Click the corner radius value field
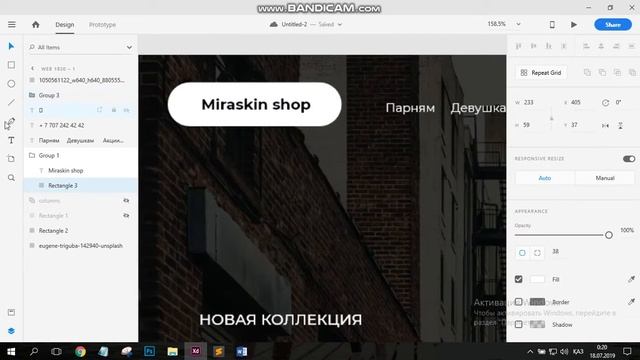The width and height of the screenshot is (640, 360). (x=556, y=251)
